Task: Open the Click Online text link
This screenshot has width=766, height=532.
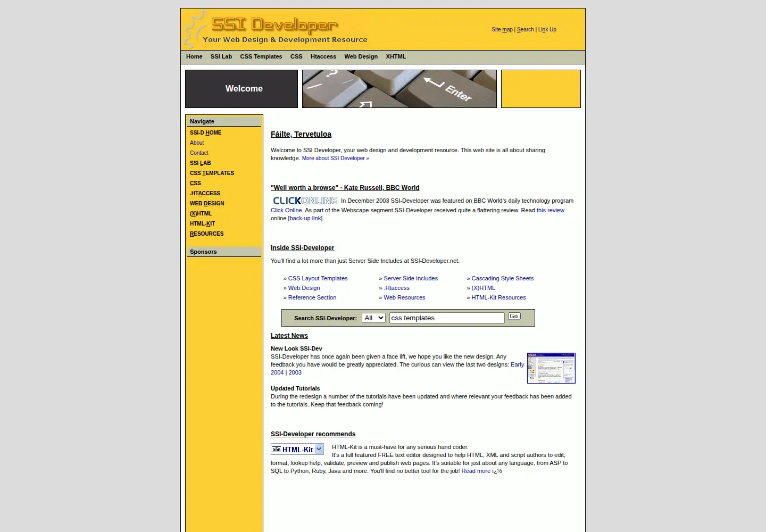Action: (286, 211)
